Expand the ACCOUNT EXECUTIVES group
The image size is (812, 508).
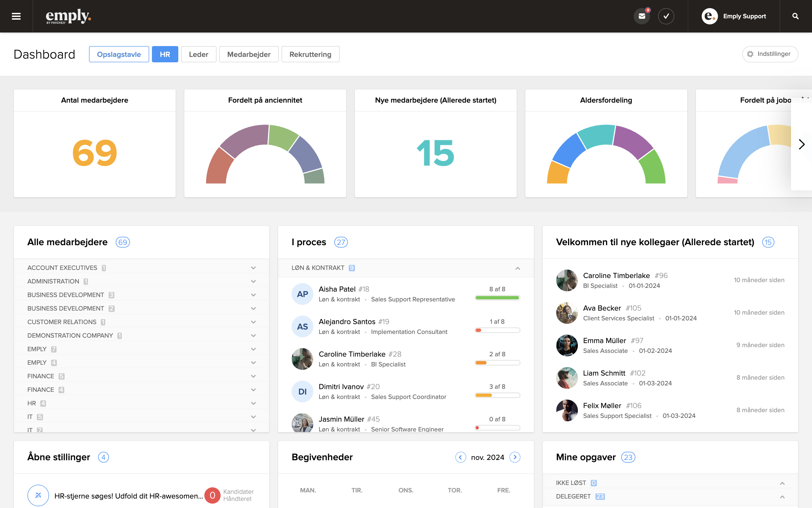(253, 268)
